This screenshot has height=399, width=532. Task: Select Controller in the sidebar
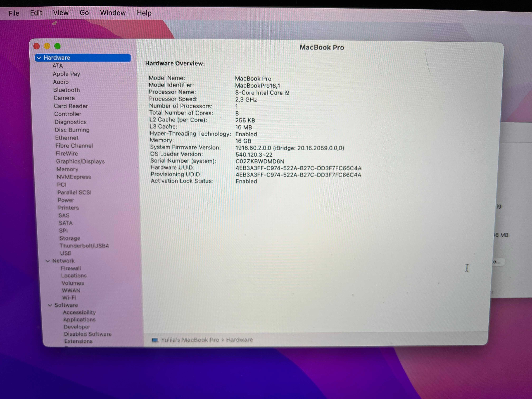pyautogui.click(x=68, y=114)
